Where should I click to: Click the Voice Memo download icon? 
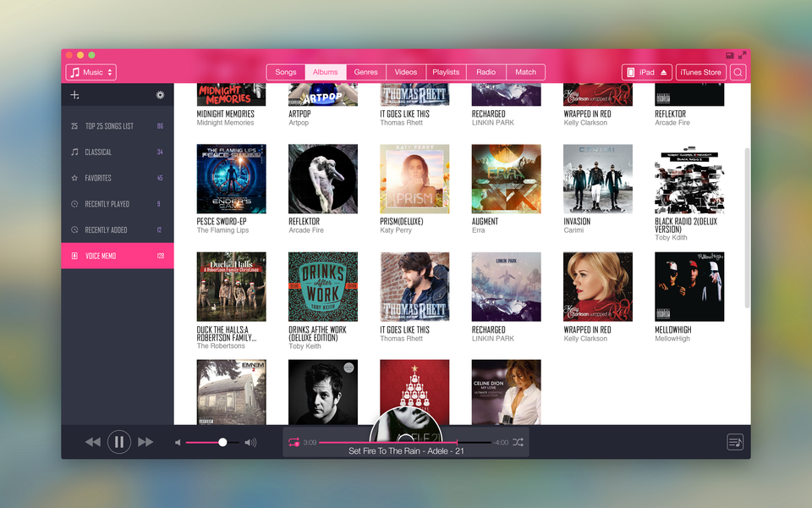pyautogui.click(x=74, y=256)
